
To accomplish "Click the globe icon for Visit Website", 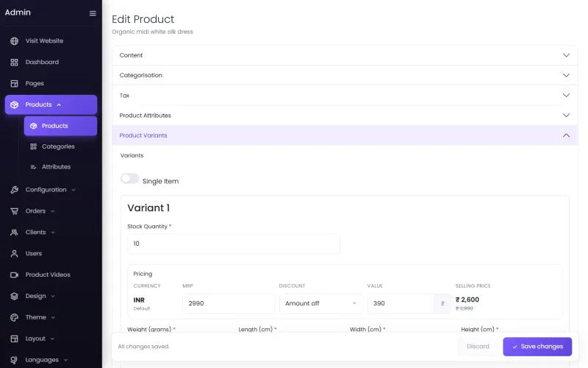I will coord(14,41).
